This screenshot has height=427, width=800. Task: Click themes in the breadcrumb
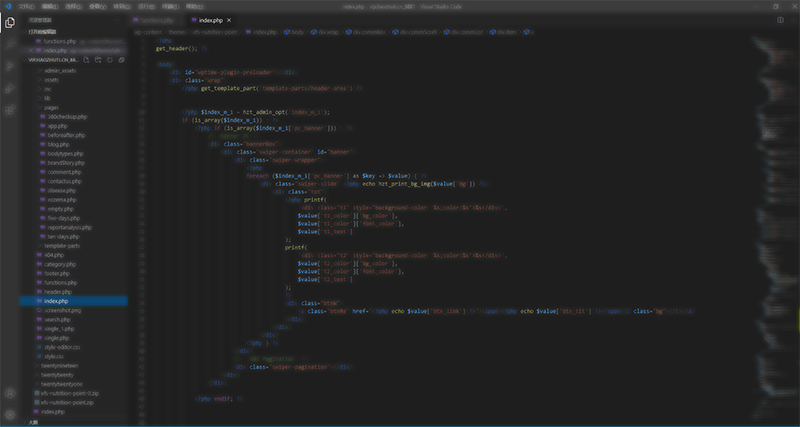tap(178, 32)
